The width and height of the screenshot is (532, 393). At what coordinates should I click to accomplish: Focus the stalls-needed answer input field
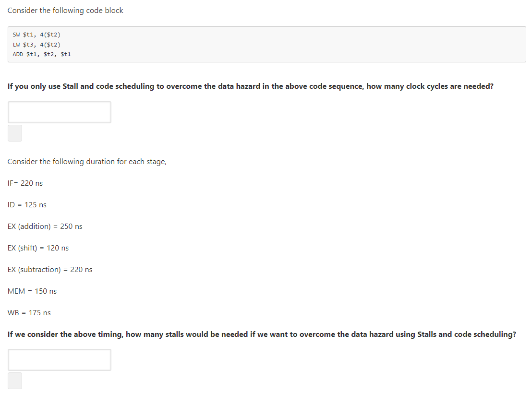(x=60, y=360)
